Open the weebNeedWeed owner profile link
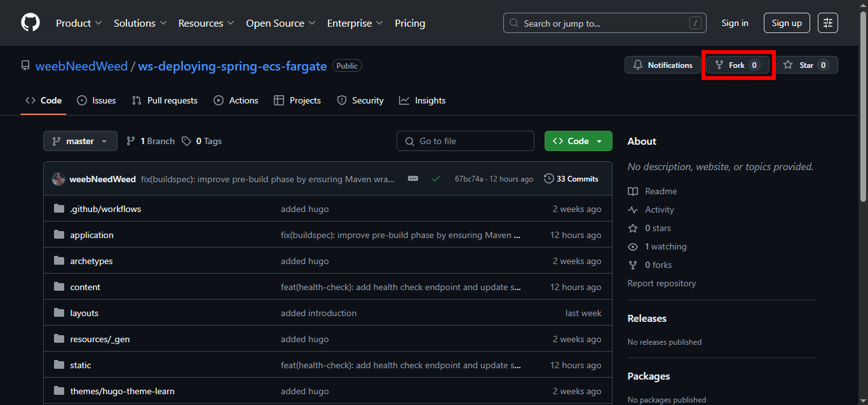Screen dimensions: 868x405 point(81,66)
